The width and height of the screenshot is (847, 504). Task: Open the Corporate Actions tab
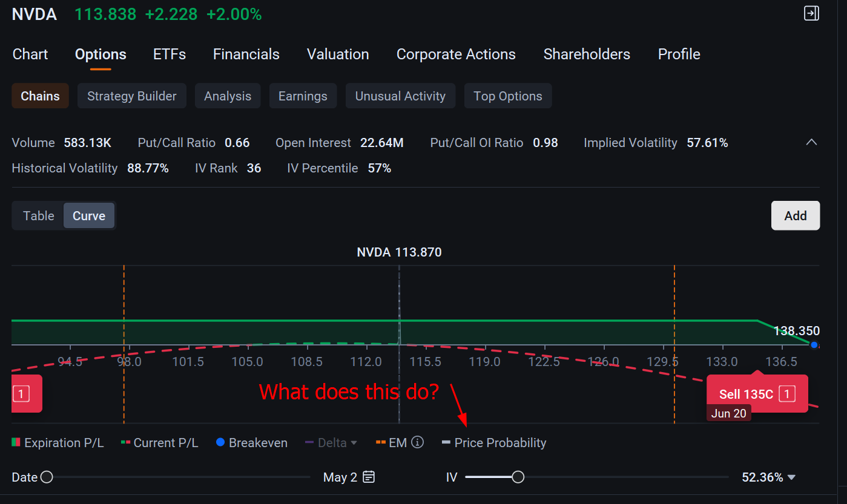[456, 54]
